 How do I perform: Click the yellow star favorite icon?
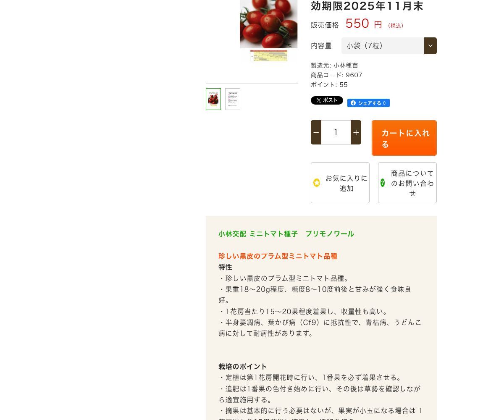tap(317, 183)
